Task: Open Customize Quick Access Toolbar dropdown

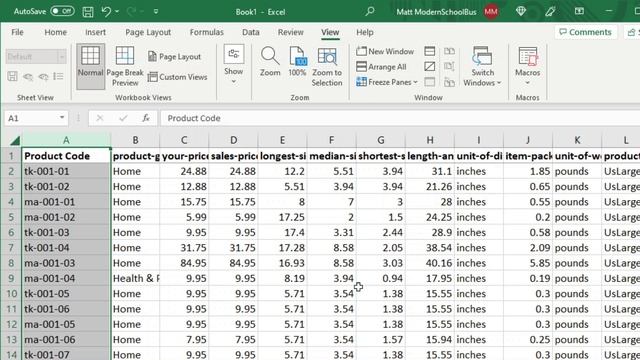Action: [156, 12]
